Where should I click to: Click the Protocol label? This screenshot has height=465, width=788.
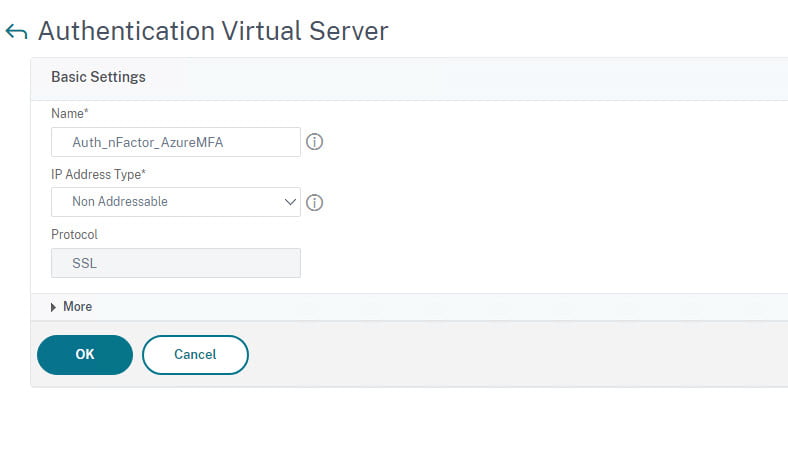coord(74,235)
